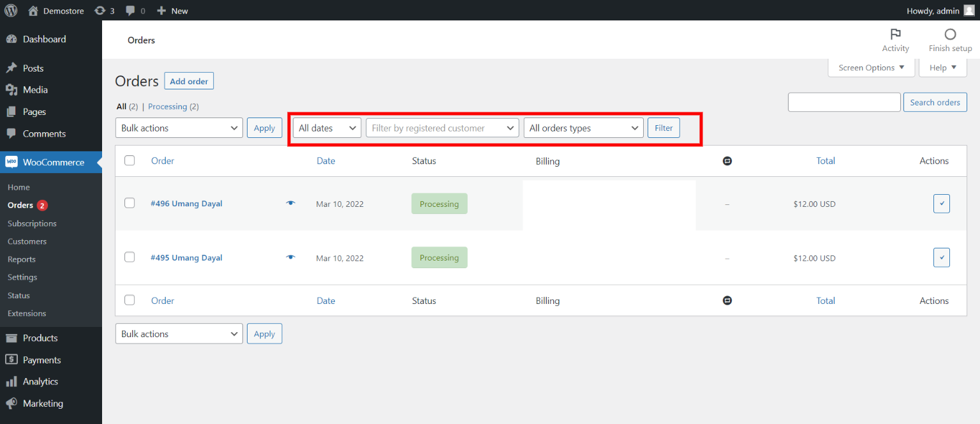This screenshot has width=980, height=424.
Task: Click the updates icon showing 3
Action: tap(100, 11)
